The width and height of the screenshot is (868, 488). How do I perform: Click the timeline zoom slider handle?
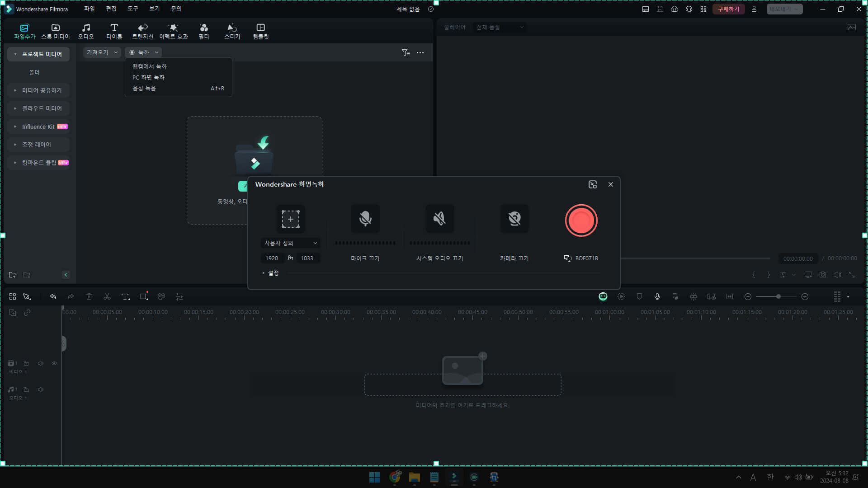coord(778,296)
